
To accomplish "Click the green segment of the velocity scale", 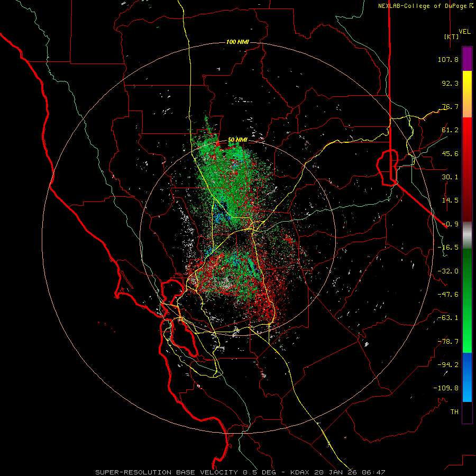I will coord(467,301).
